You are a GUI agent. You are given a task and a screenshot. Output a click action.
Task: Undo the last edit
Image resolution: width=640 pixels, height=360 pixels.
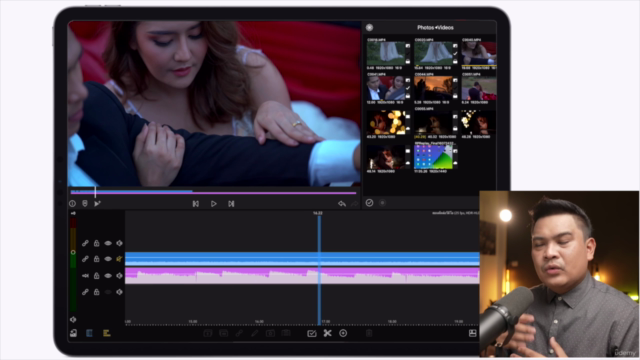pyautogui.click(x=342, y=204)
